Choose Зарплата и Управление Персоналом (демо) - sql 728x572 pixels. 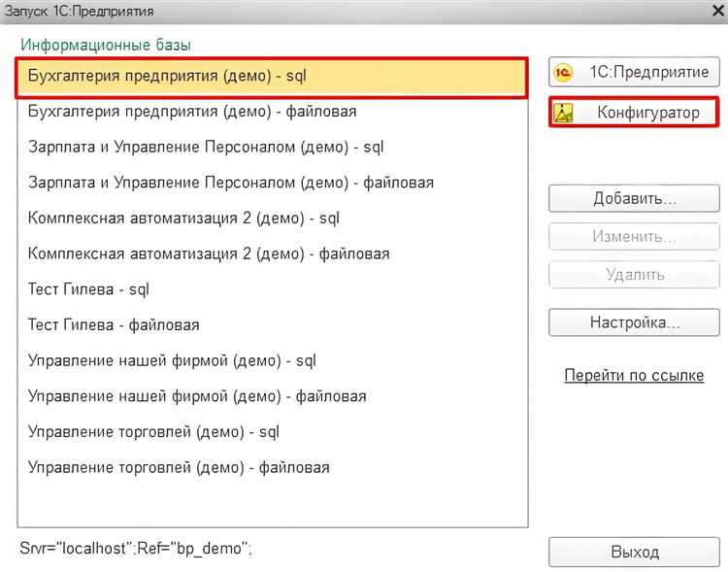(x=207, y=147)
